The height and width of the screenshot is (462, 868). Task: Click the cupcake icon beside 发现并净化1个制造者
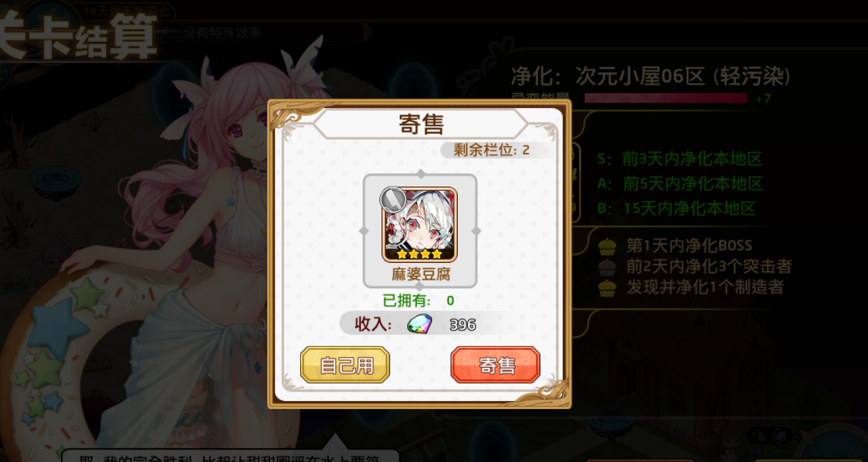(608, 287)
